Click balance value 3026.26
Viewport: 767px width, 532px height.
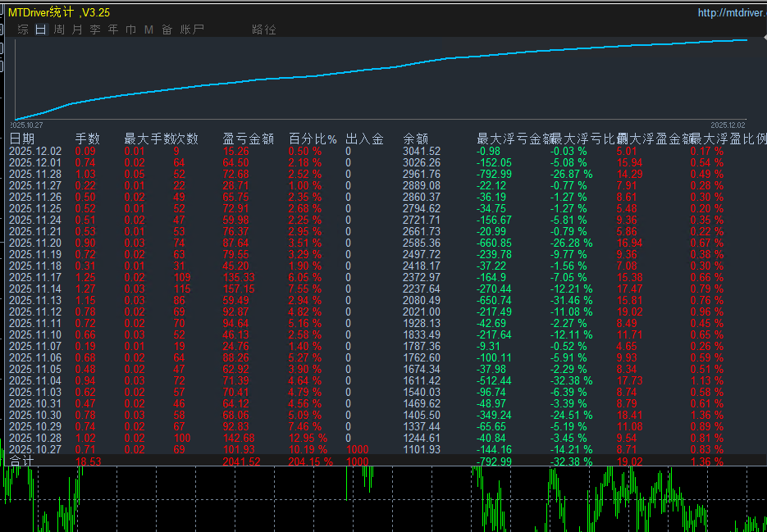click(422, 162)
